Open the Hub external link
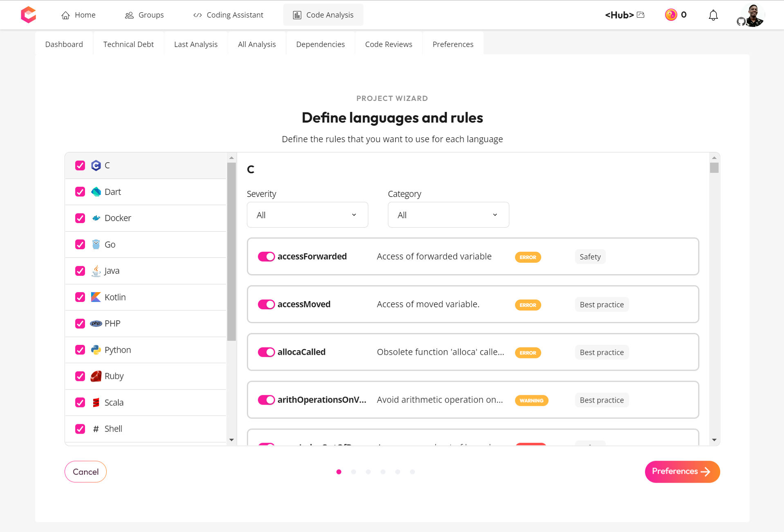Viewport: 784px width, 532px height. tap(641, 14)
